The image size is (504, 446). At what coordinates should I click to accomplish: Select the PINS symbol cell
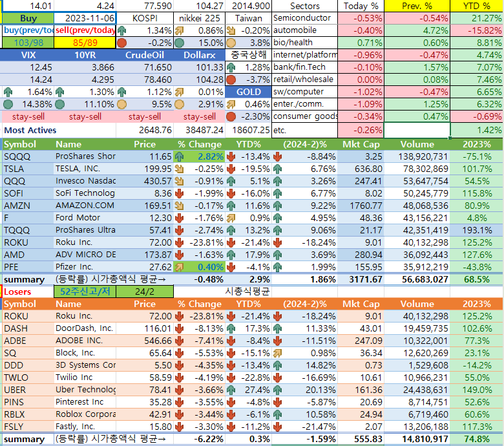click(28, 403)
